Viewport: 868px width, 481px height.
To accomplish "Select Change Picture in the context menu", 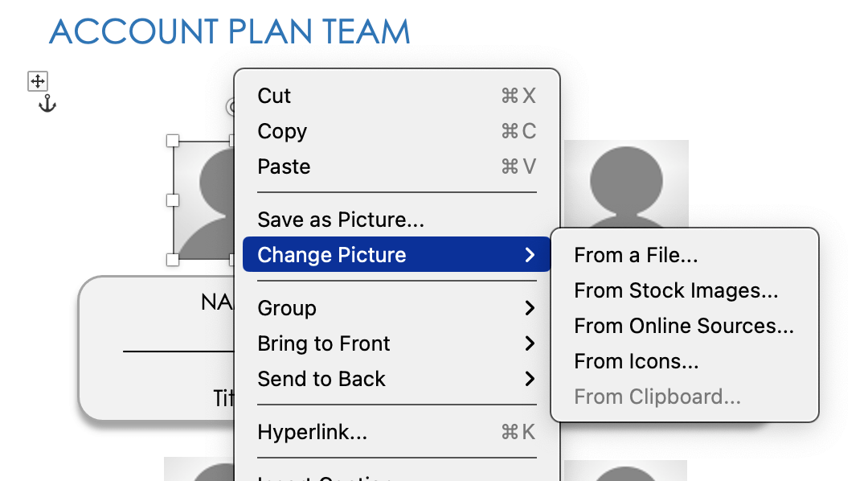I will pos(331,255).
